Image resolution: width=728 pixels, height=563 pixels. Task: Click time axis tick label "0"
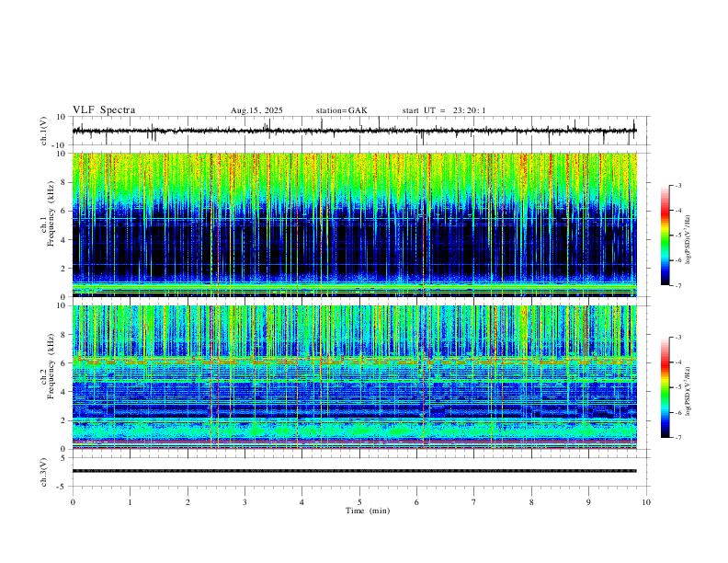[73, 502]
